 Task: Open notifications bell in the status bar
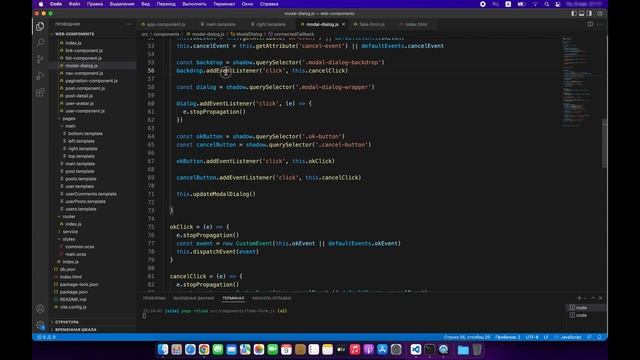coord(599,337)
